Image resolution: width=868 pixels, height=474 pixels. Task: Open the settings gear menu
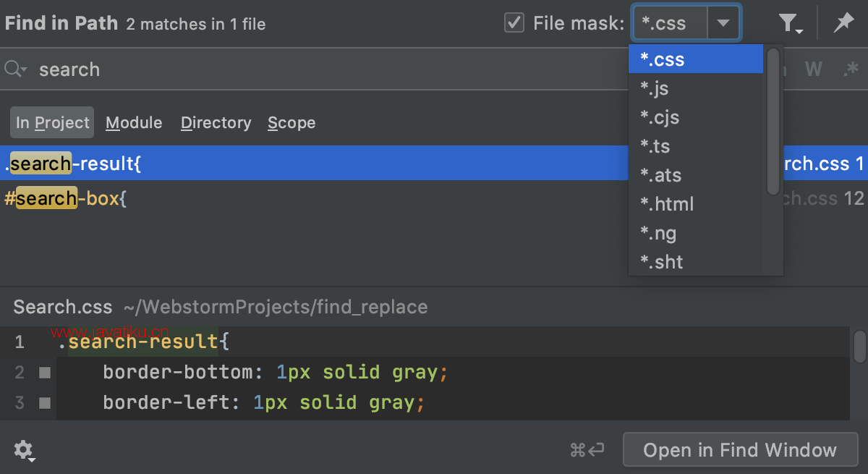24,450
